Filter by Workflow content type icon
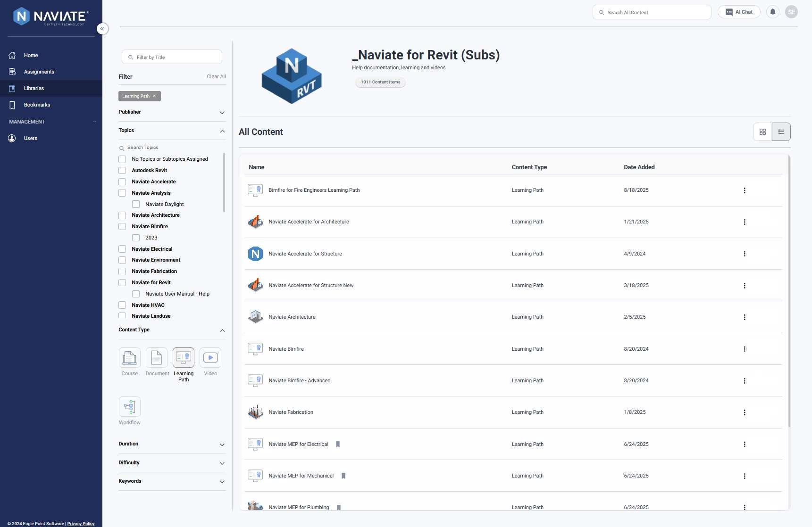Viewport: 812px width, 527px height. point(130,407)
